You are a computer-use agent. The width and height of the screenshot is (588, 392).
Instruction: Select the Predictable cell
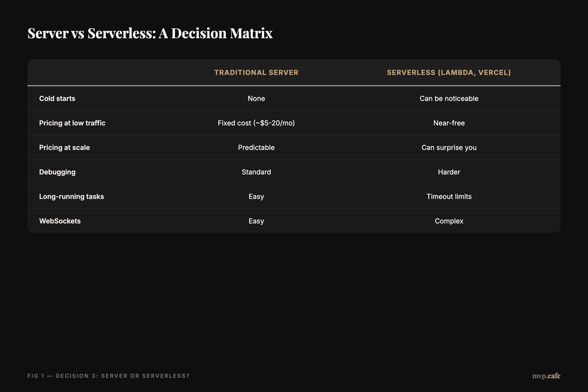[256, 147]
